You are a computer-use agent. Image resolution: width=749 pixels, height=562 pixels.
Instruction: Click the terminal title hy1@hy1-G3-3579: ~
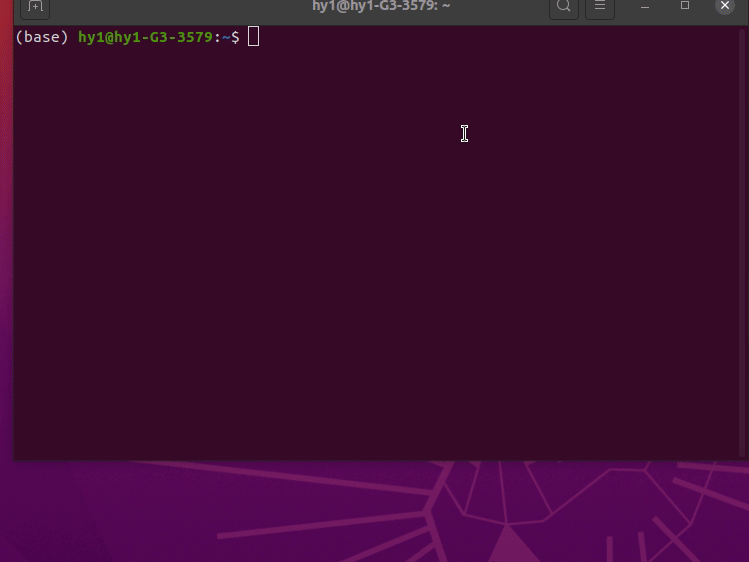tap(381, 6)
